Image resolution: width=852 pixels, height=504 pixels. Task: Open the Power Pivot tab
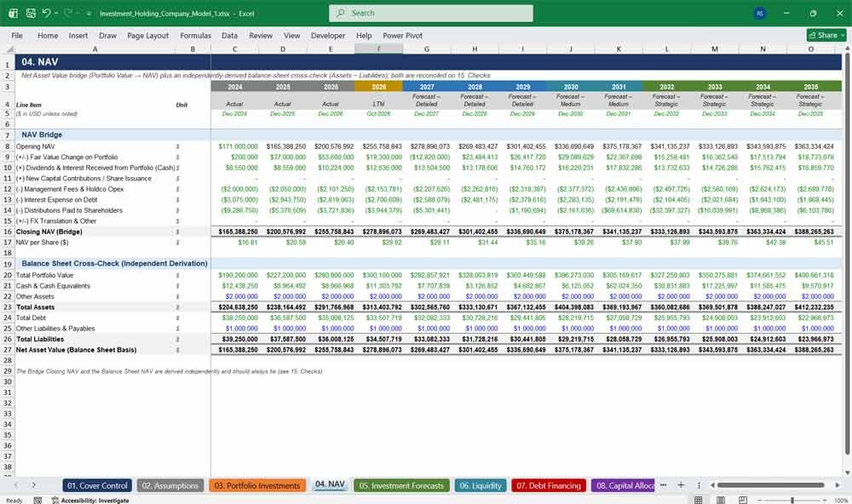pos(403,35)
